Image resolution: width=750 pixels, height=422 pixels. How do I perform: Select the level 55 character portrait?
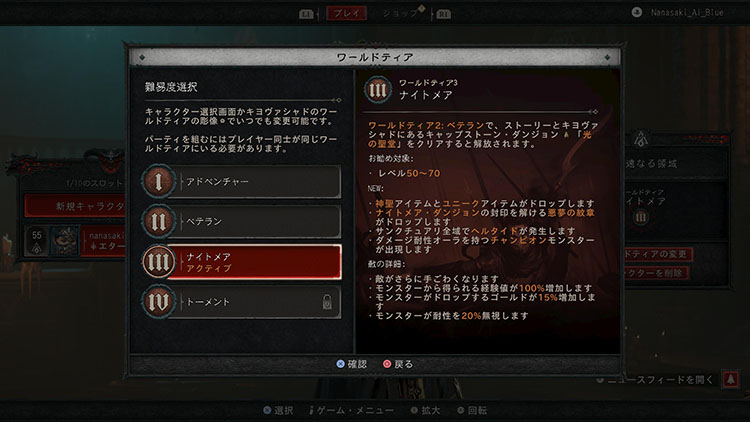point(65,241)
